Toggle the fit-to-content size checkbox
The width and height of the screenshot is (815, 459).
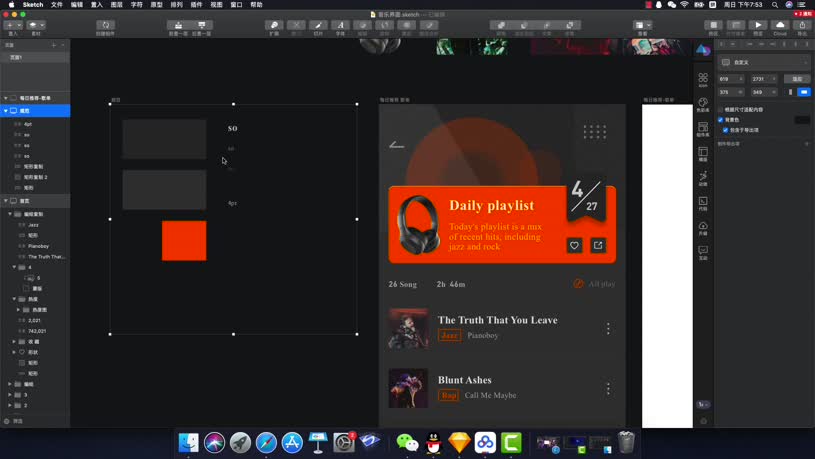pyautogui.click(x=720, y=110)
